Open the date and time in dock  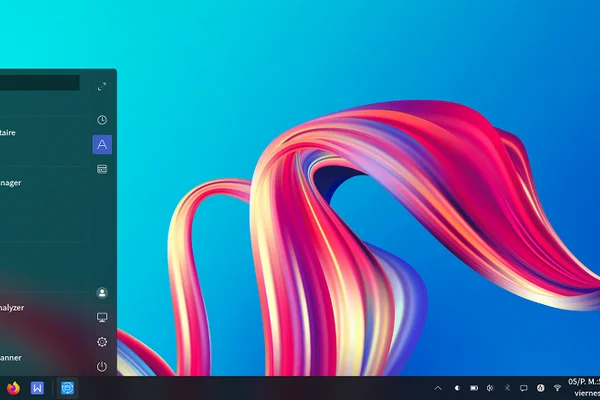tap(584, 387)
